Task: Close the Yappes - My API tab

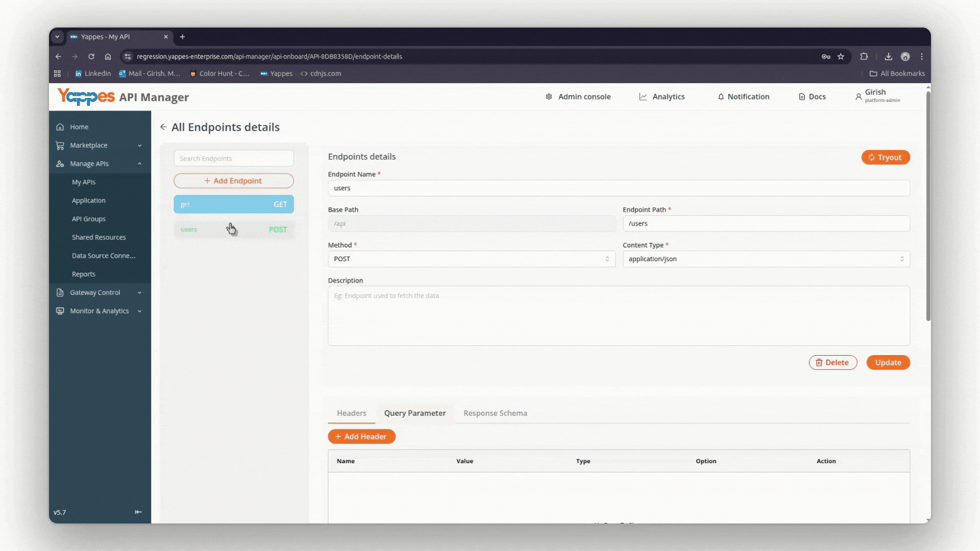Action: coord(166,37)
